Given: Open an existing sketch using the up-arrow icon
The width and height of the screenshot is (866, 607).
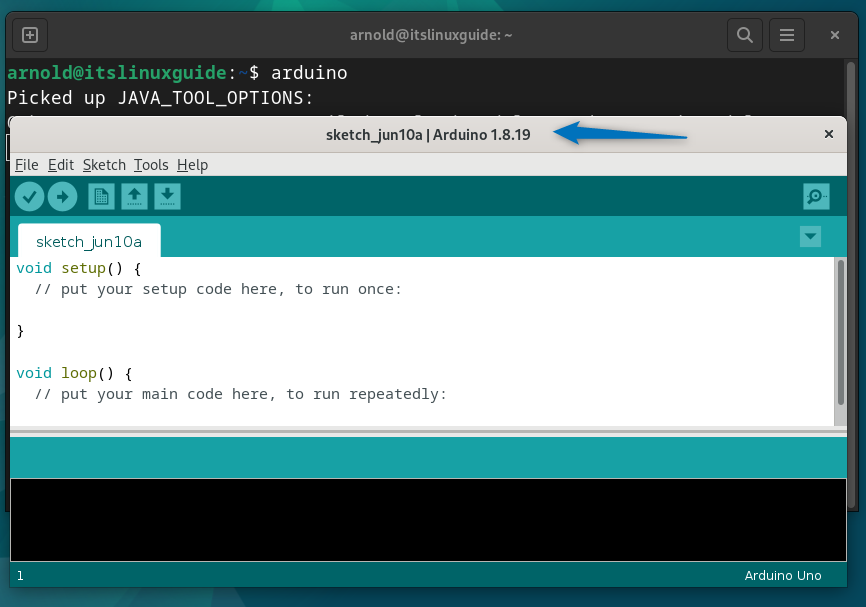Looking at the screenshot, I should coord(133,196).
